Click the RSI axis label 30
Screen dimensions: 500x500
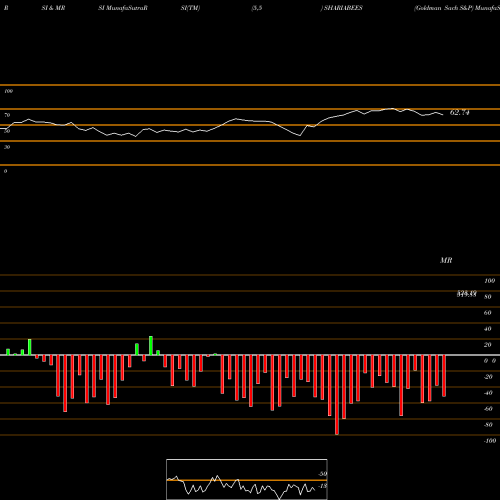pyautogui.click(x=7, y=147)
